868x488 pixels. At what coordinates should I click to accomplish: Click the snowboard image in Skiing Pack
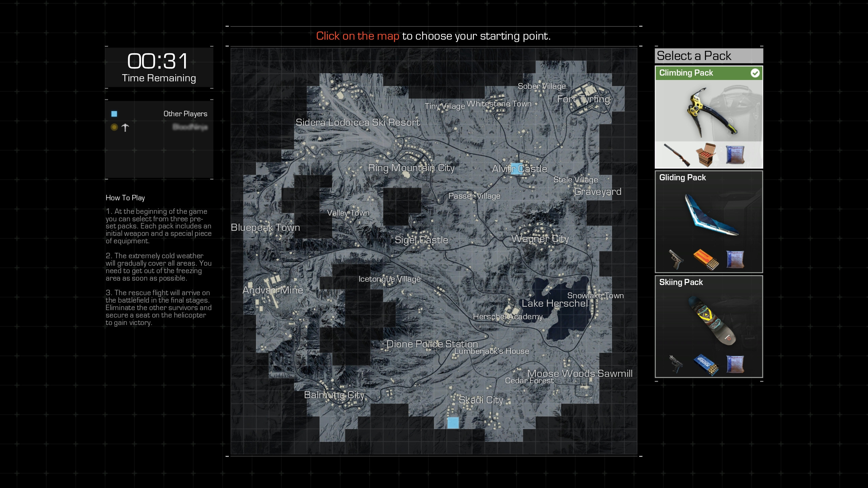[712, 321]
